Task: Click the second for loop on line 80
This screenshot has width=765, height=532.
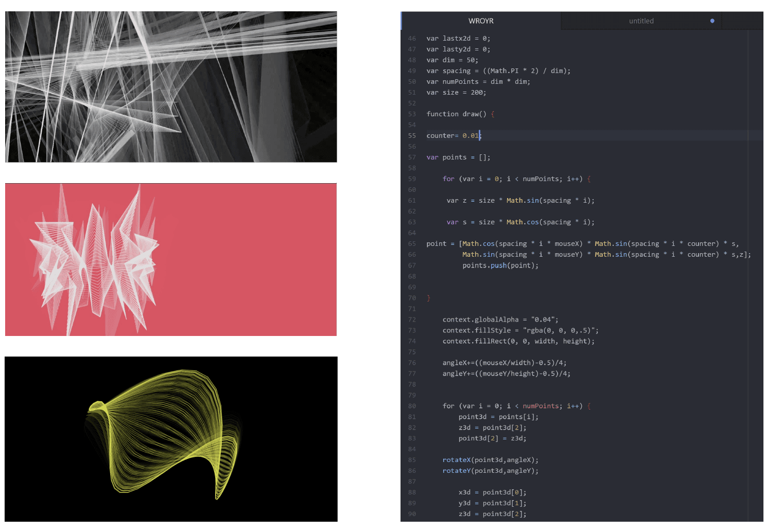Action: click(x=517, y=406)
